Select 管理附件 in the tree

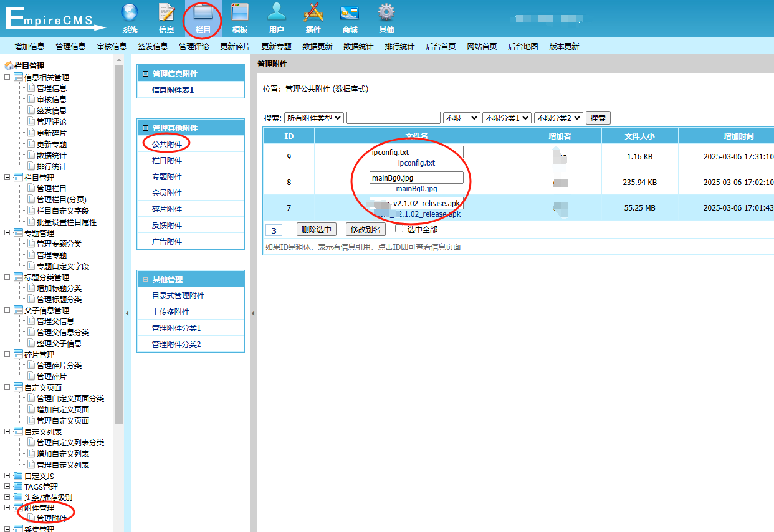pyautogui.click(x=51, y=518)
